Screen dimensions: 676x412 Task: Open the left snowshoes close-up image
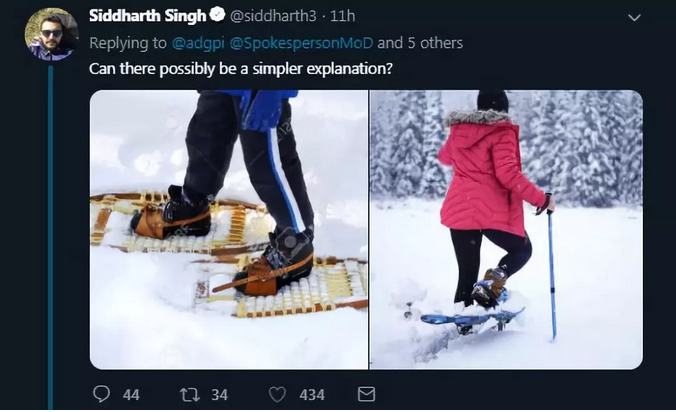pos(228,229)
